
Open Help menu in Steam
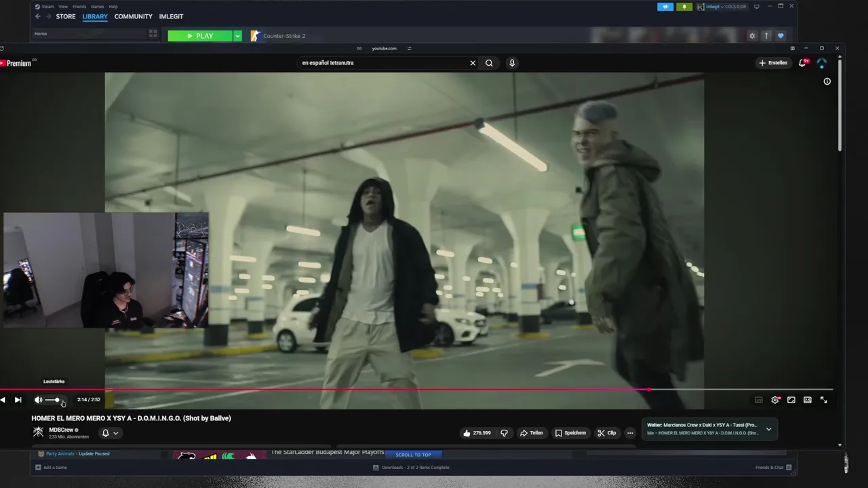[113, 7]
